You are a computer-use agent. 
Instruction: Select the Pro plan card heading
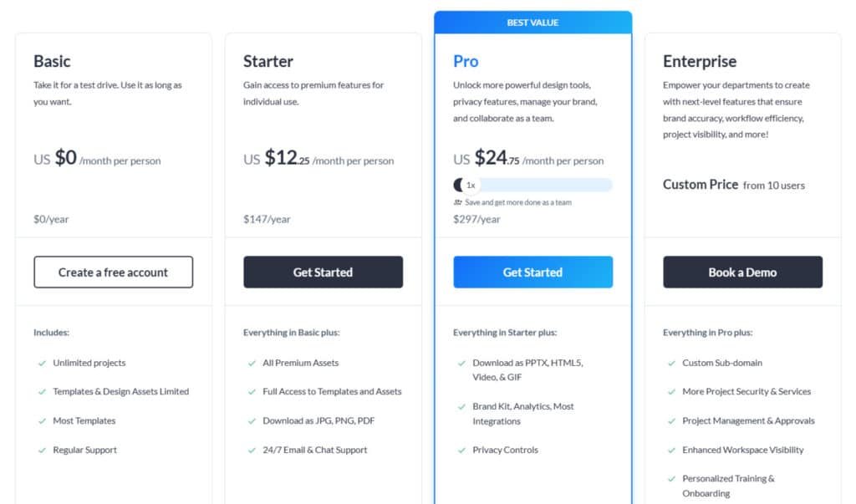pos(466,61)
